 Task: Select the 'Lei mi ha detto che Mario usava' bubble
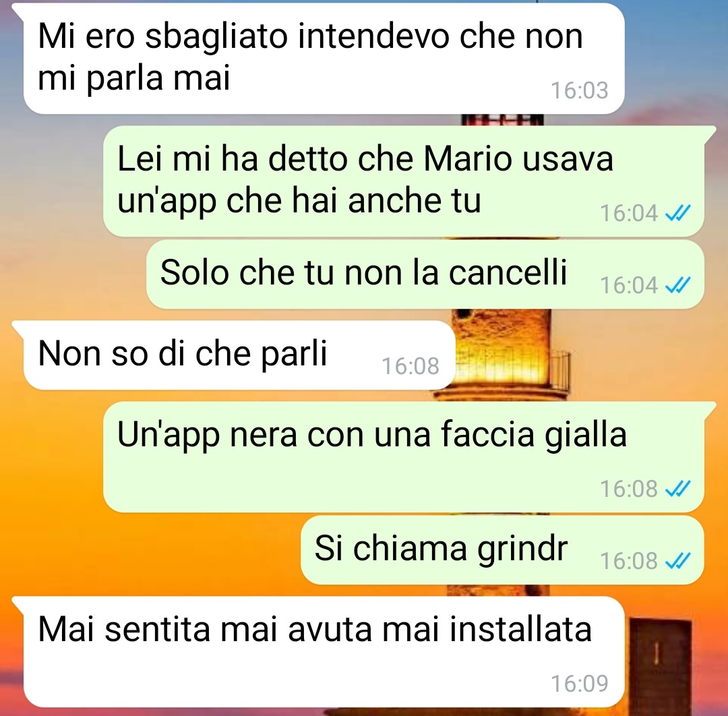404,181
